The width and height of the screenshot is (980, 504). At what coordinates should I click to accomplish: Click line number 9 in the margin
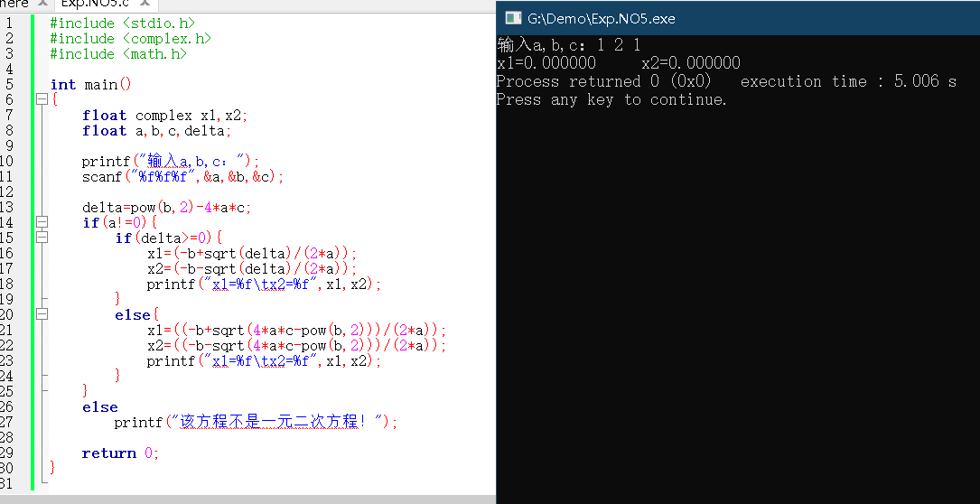click(x=9, y=145)
